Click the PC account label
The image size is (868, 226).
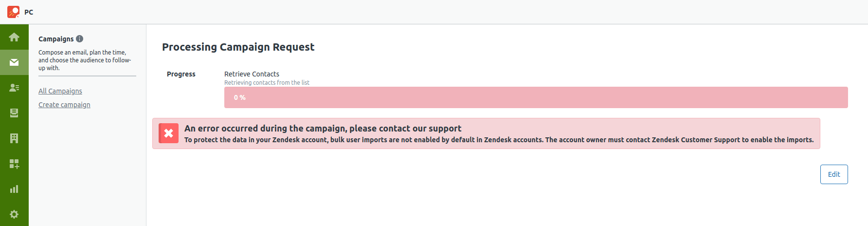pos(29,12)
